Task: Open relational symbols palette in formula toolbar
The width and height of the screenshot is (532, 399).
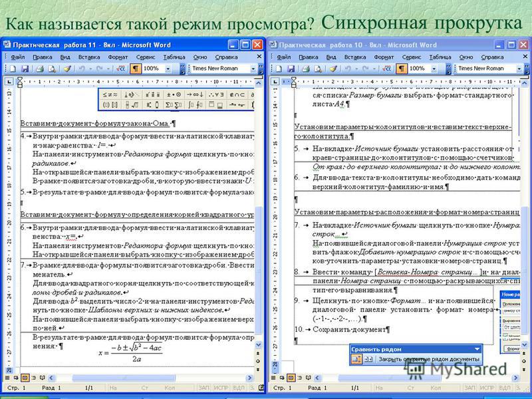Action: (x=110, y=94)
